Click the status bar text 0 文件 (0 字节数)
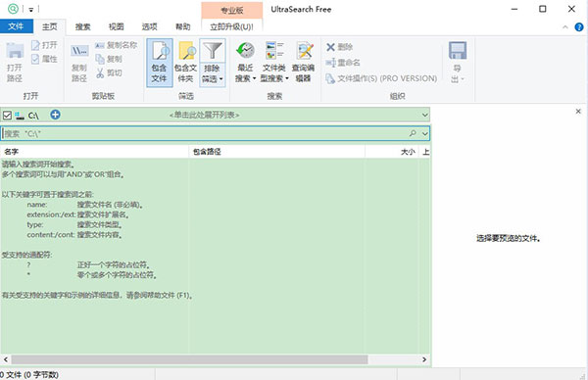 click(29, 375)
